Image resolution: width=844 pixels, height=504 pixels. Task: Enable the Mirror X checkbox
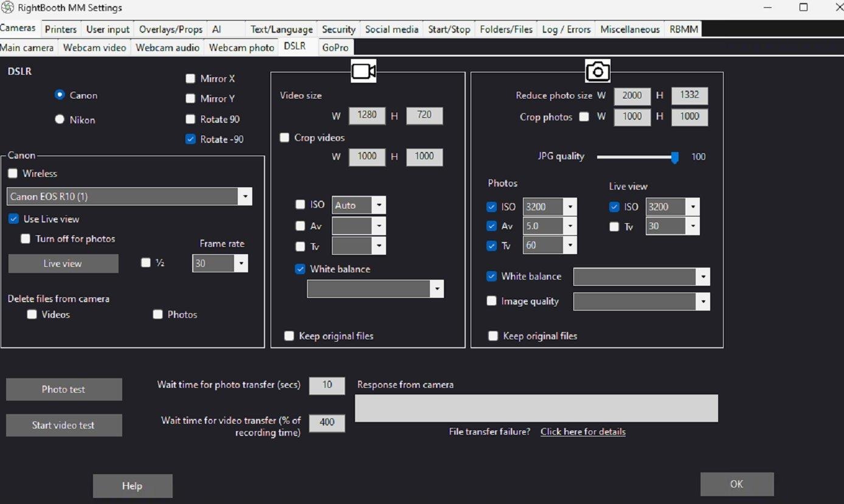(x=190, y=78)
